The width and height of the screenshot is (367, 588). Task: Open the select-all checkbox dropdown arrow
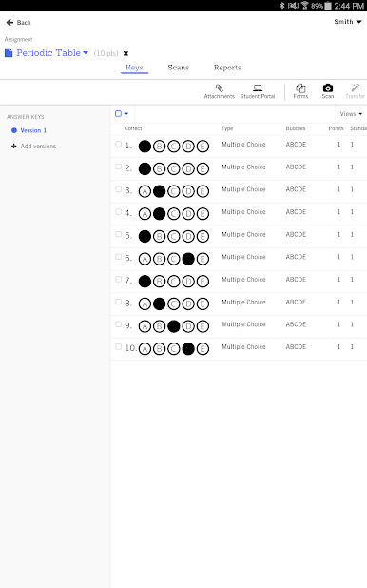click(x=126, y=114)
